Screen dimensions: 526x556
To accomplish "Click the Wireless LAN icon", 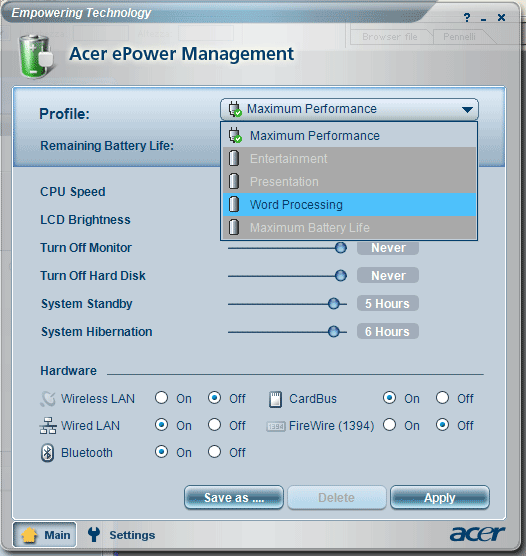I will (48, 399).
